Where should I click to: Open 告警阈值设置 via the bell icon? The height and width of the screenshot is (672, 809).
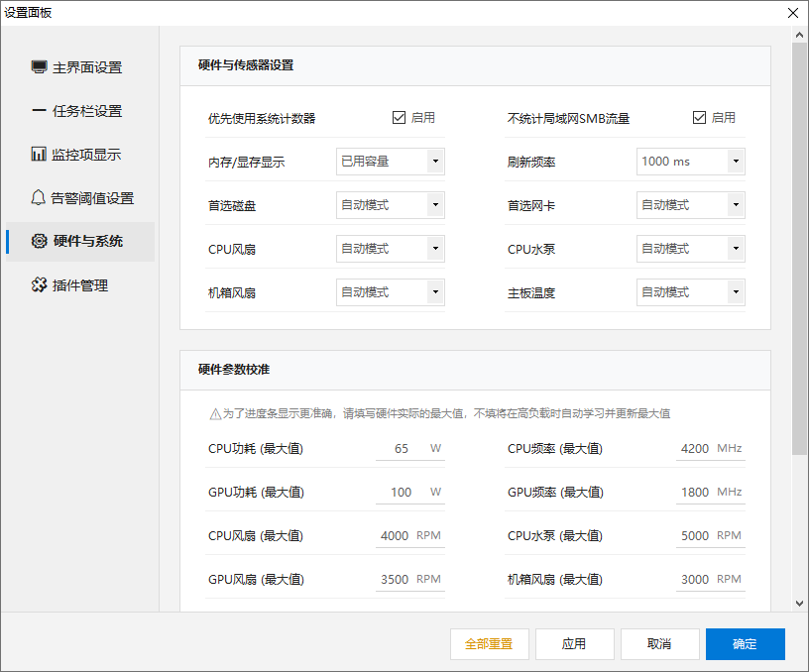[x=38, y=197]
